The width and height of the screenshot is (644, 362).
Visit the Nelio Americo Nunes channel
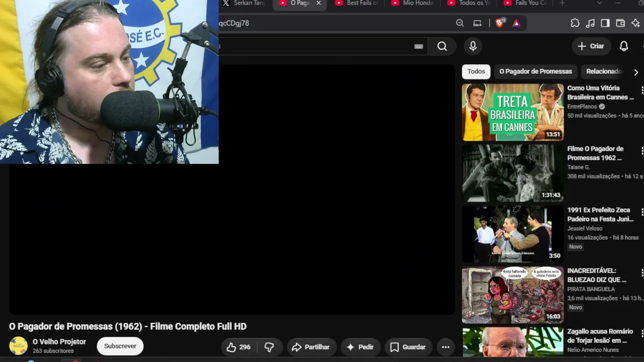point(594,350)
